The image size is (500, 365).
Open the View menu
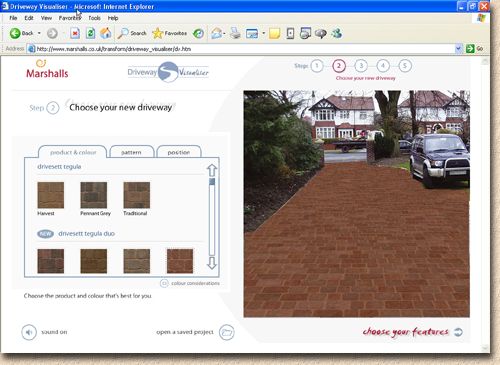point(46,18)
